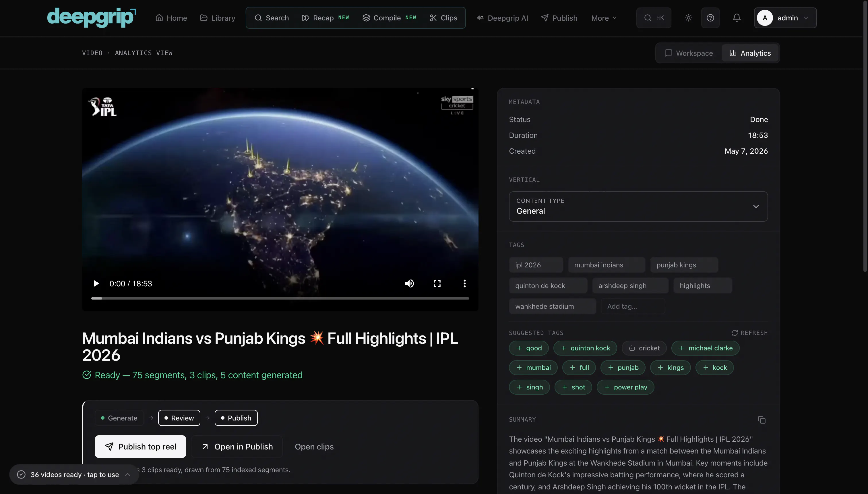Click the Ready status line text
Screen dimensions: 868x494
[x=198, y=375]
